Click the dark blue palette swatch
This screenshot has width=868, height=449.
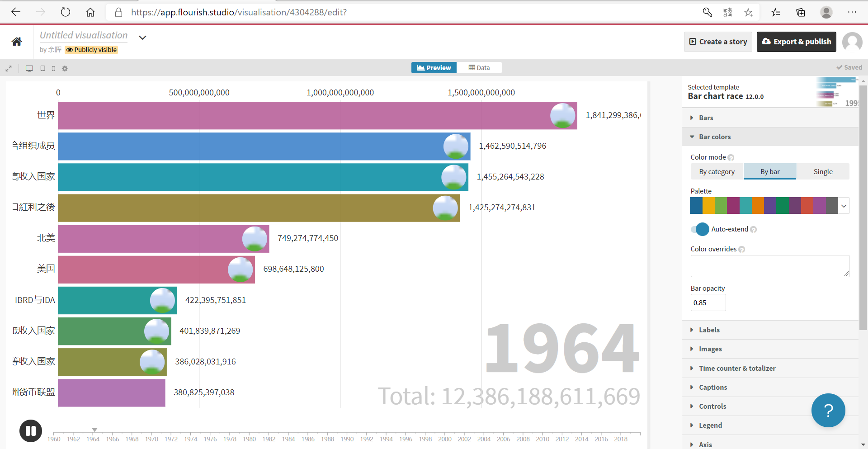tap(696, 206)
